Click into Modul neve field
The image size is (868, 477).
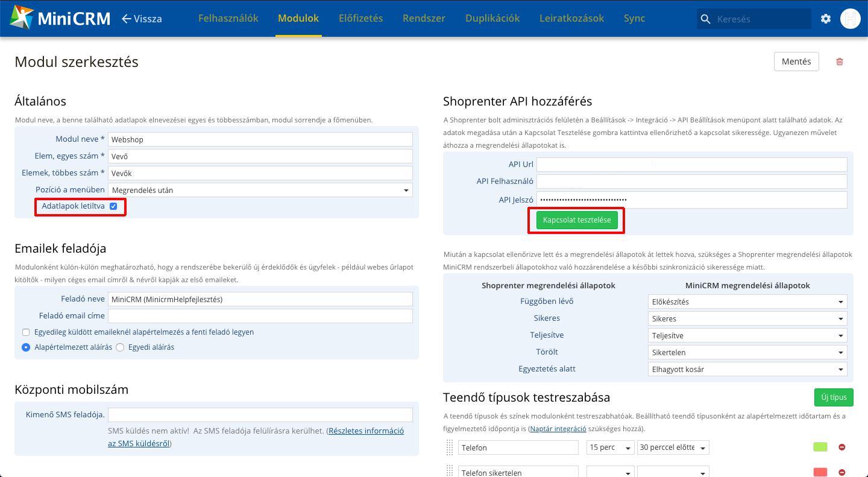tap(260, 139)
